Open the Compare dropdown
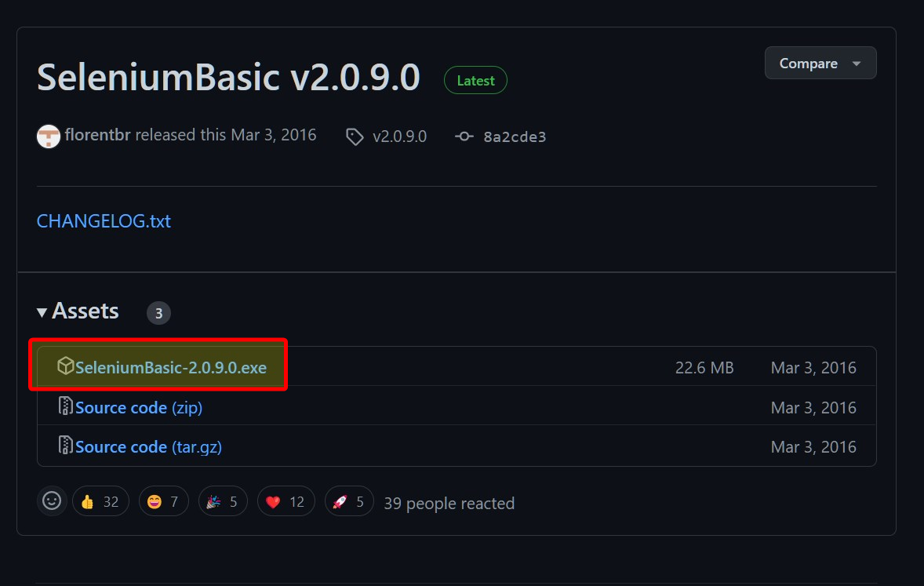 pyautogui.click(x=820, y=63)
